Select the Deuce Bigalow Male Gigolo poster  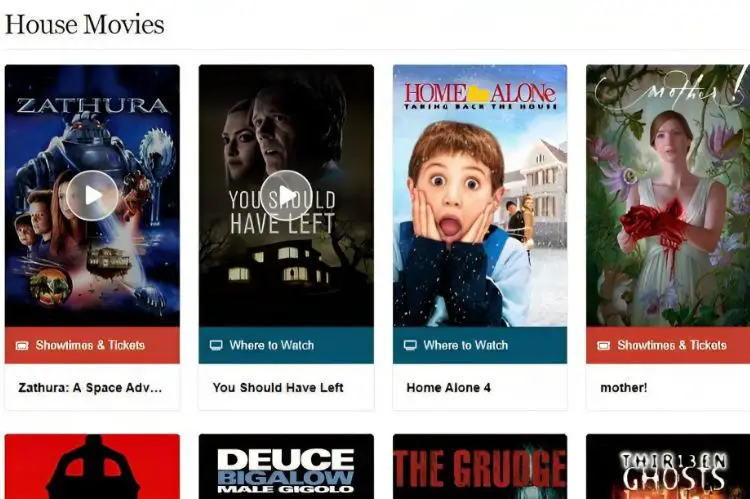click(x=286, y=466)
